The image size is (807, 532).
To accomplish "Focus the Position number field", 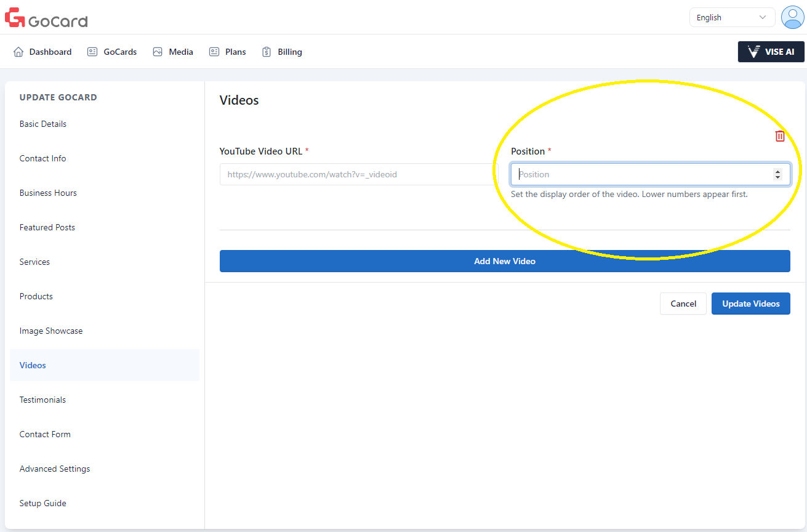I will click(x=640, y=174).
